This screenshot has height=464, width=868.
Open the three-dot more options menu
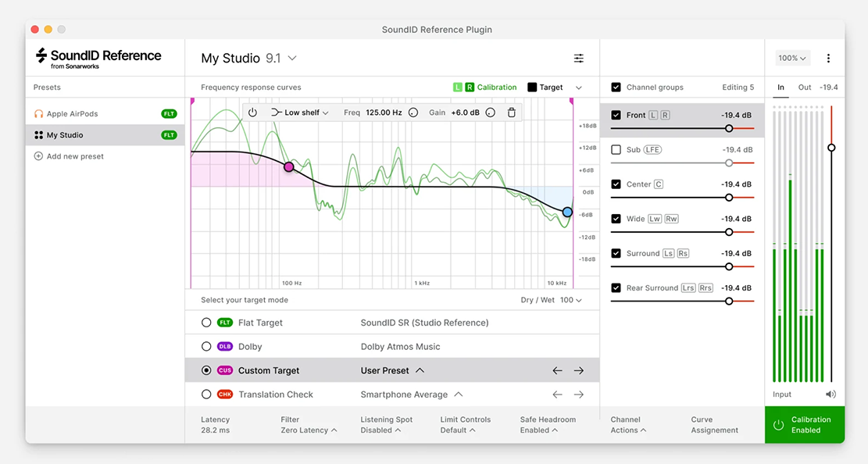[x=828, y=59]
